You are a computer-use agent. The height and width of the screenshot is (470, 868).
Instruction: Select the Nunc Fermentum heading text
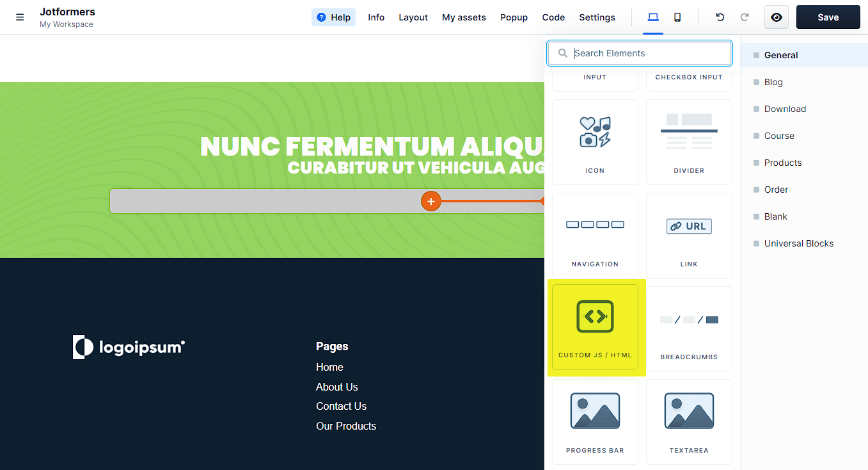[372, 147]
